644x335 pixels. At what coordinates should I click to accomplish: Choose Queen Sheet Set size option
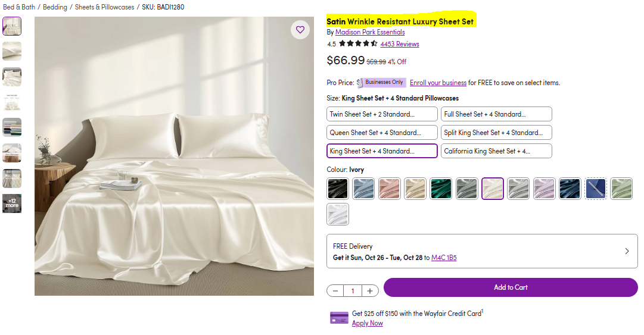pos(382,133)
